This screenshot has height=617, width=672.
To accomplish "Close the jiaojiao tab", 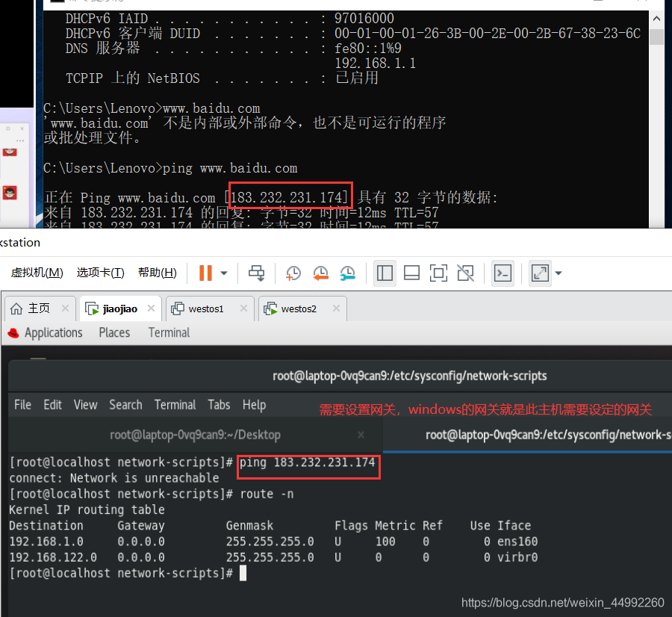I will coord(152,308).
